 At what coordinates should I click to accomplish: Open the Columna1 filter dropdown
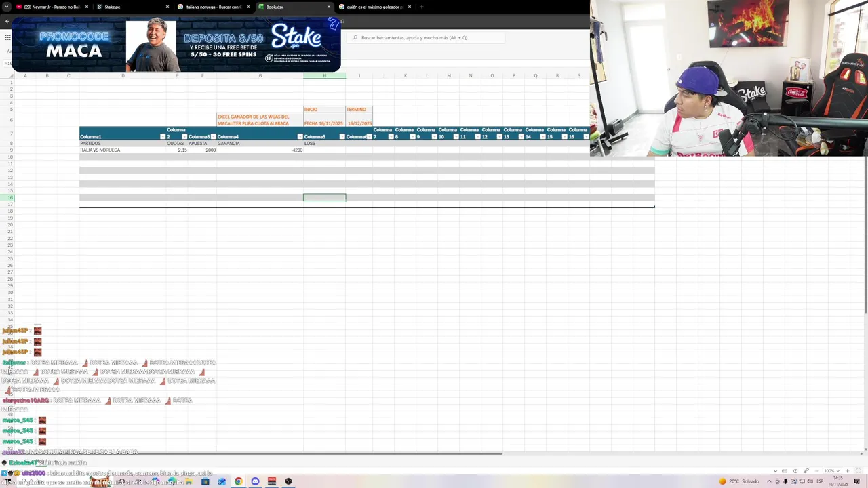(163, 137)
